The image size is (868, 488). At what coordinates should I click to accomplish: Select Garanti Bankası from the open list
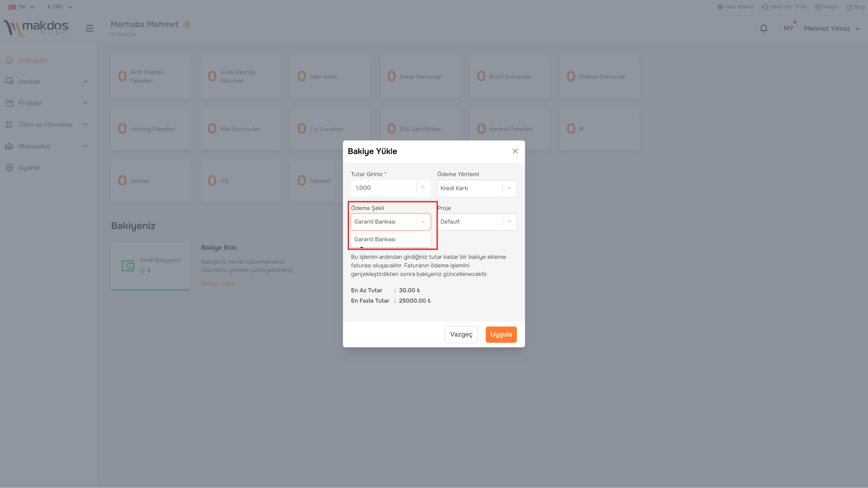[x=391, y=239]
